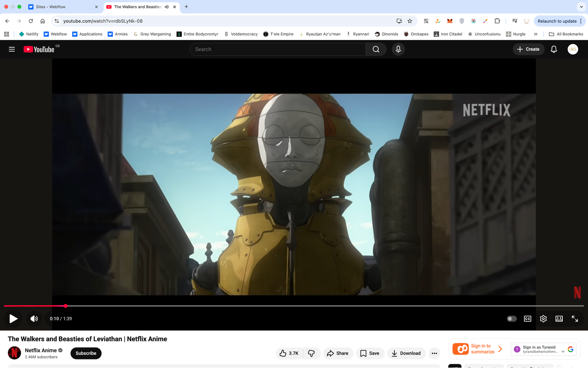
Task: Close the Sites - Webflow tab
Action: point(96,7)
